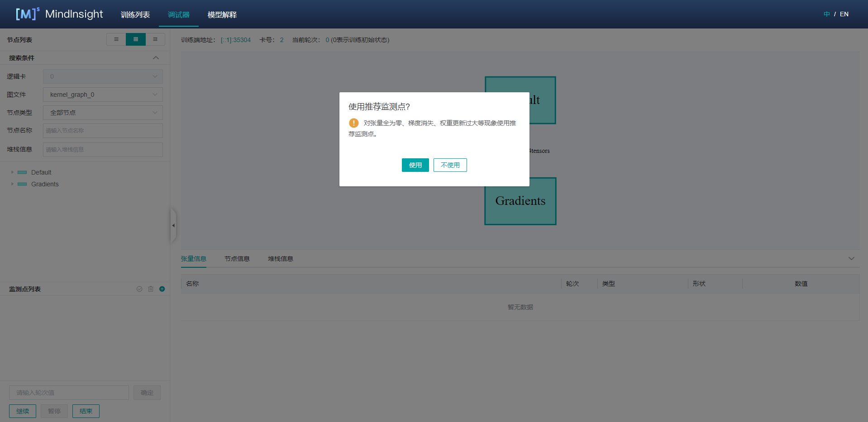Toggle the grid view button in node list

tap(136, 39)
